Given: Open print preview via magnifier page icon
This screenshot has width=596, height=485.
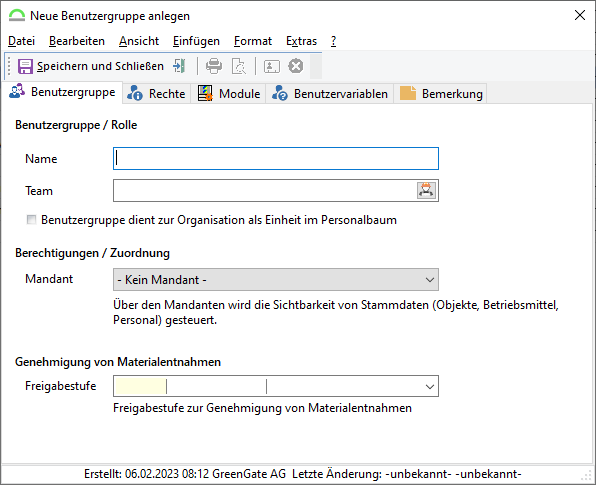Looking at the screenshot, I should [239, 66].
